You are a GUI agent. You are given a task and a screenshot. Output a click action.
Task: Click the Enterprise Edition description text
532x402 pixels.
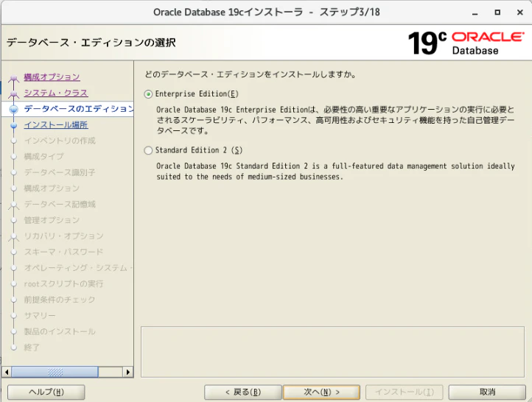click(335, 120)
